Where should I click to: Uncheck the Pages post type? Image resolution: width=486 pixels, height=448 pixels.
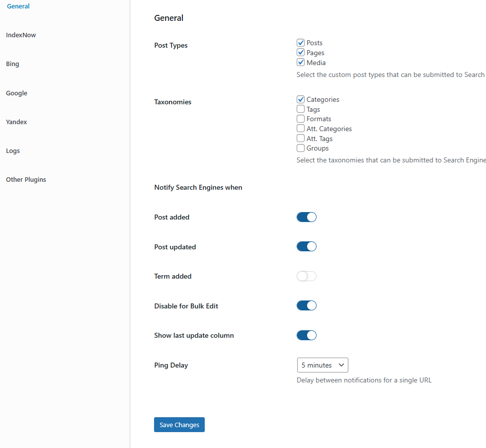(300, 52)
